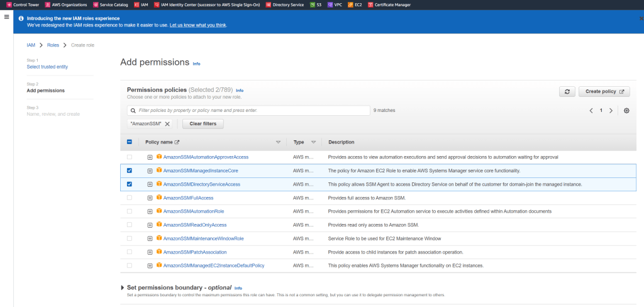The height and width of the screenshot is (307, 644).
Task: Click Create policy button
Action: coord(604,92)
